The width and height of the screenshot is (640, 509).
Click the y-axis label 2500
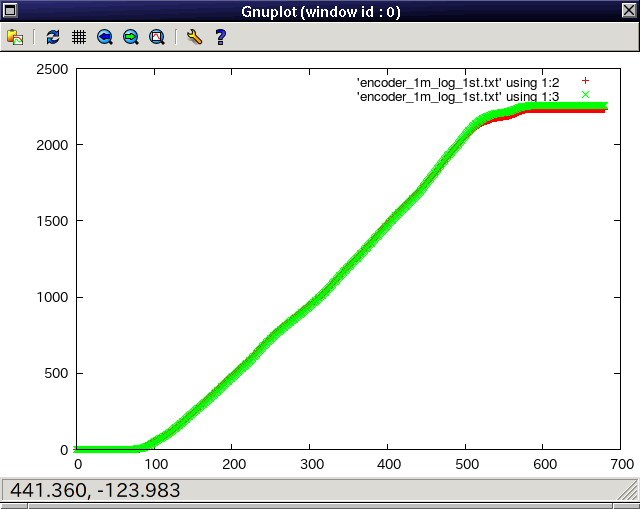[x=52, y=69]
